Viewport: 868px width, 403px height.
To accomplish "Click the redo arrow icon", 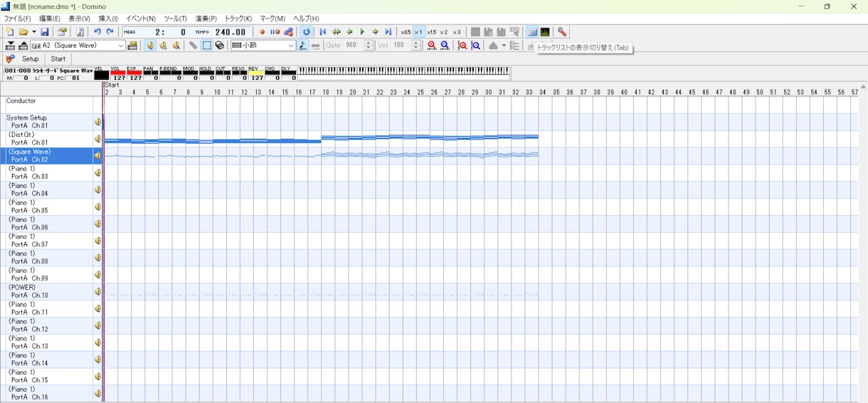I will (110, 32).
